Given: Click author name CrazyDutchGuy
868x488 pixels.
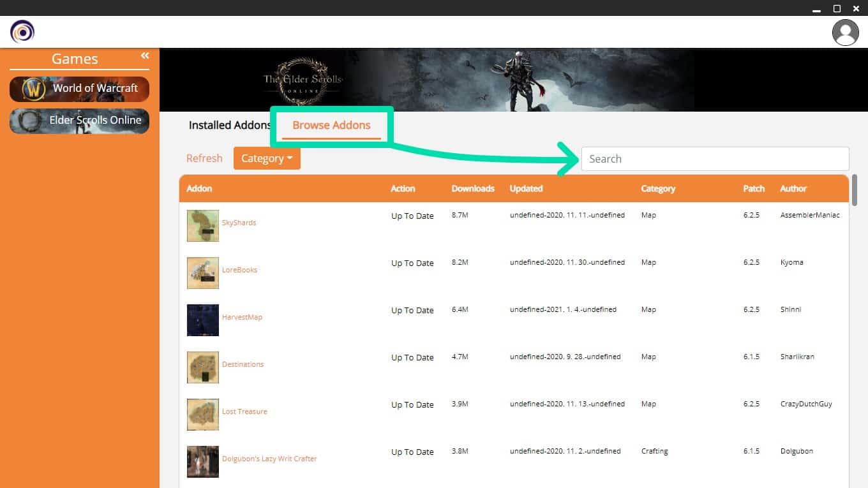Looking at the screenshot, I should click(806, 404).
